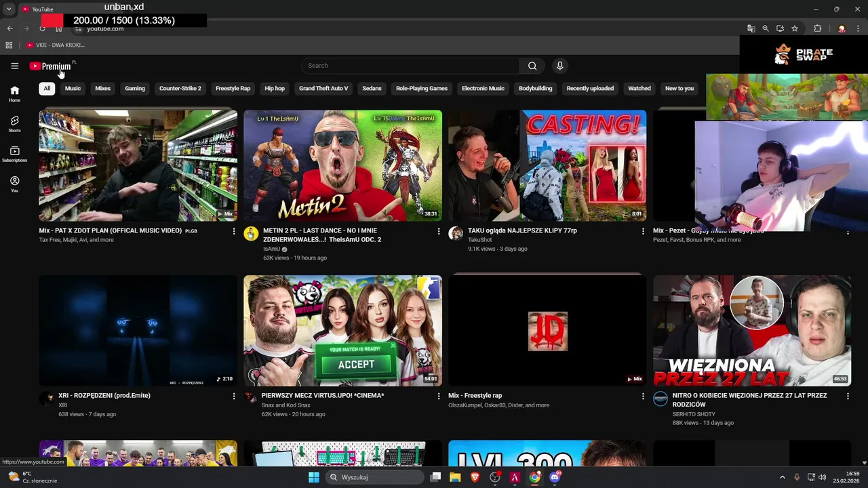Viewport: 868px width, 488px height.
Task: Open options for XRI - ROZPĘDZENI video
Action: click(234, 396)
